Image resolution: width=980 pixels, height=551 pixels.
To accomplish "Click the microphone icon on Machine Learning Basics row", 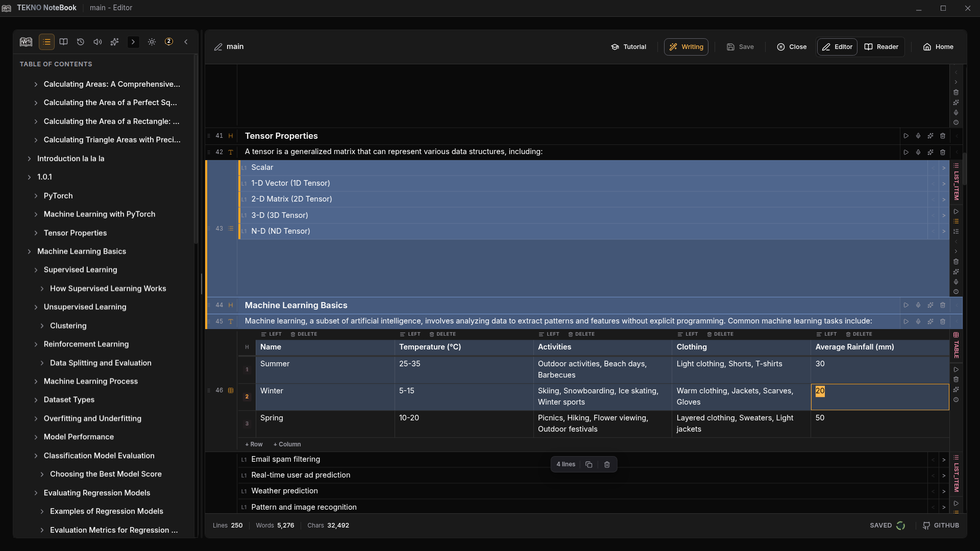I will (918, 305).
